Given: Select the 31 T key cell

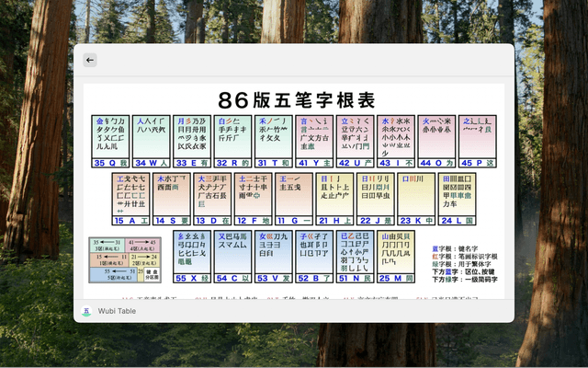Looking at the screenshot, I should coord(274,141).
